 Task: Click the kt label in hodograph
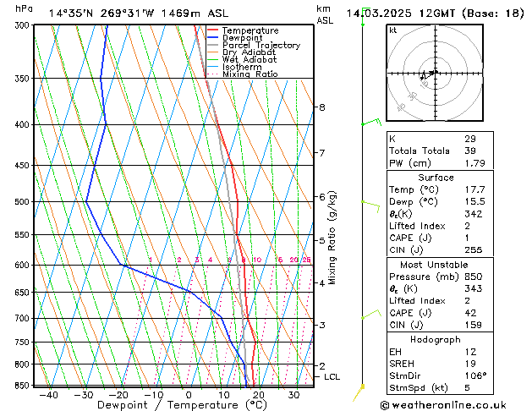(x=393, y=30)
